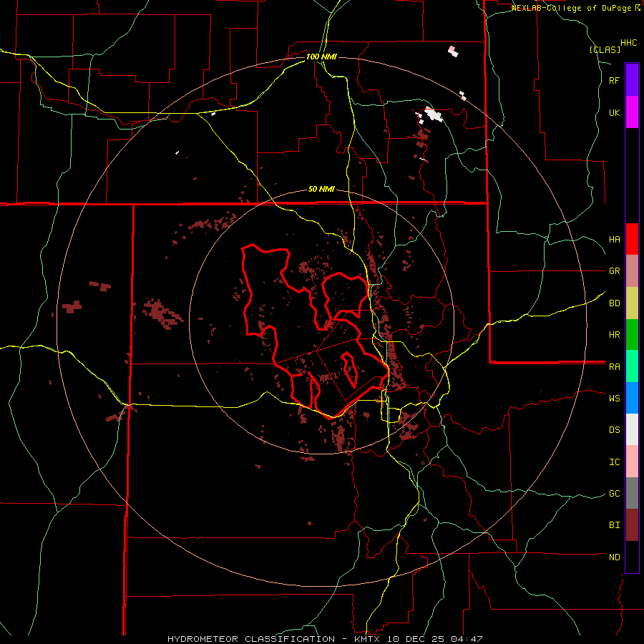Image resolution: width=644 pixels, height=644 pixels.
Task: Click the HA legend label
Action: (x=615, y=240)
